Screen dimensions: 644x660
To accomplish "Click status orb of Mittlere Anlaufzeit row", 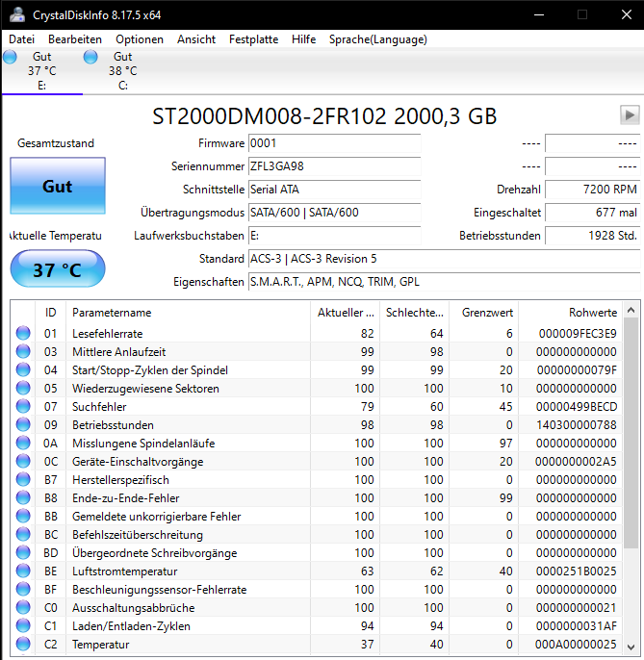I will coord(23,351).
